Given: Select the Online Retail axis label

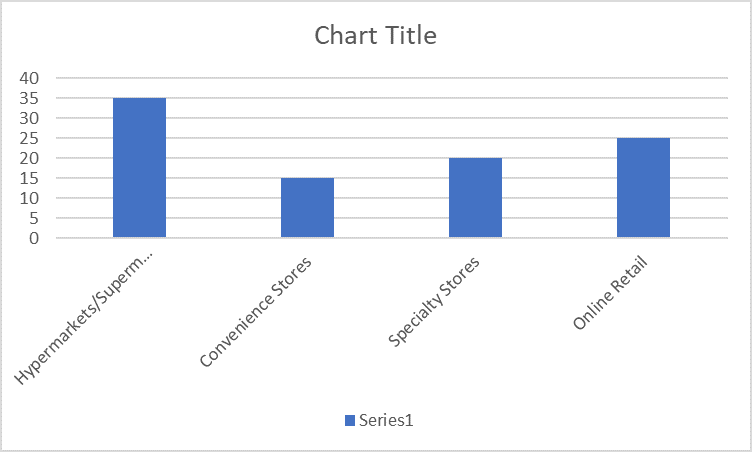Looking at the screenshot, I should coord(611,293).
